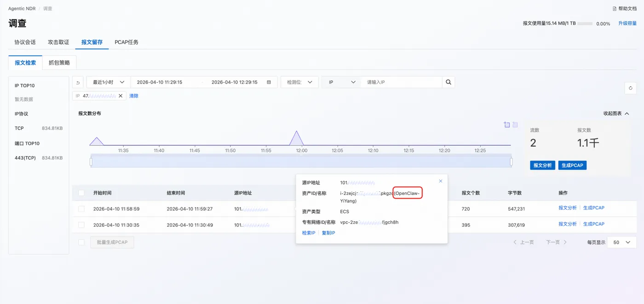Click the byte count 547,231 cell
Screen dimensions: 644x304
click(x=516, y=209)
